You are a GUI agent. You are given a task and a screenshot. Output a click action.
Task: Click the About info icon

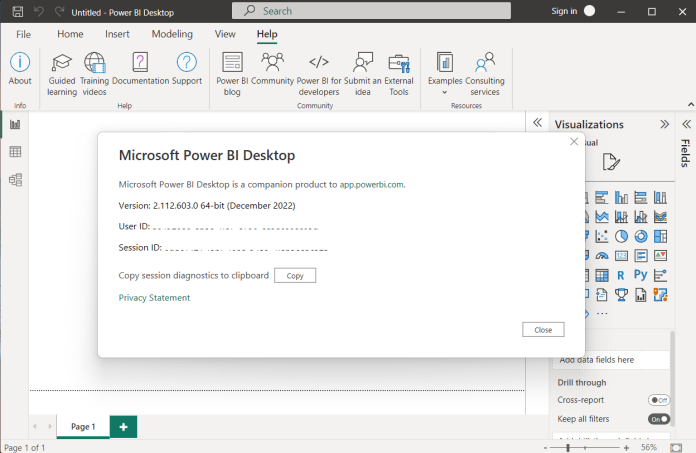click(20, 64)
